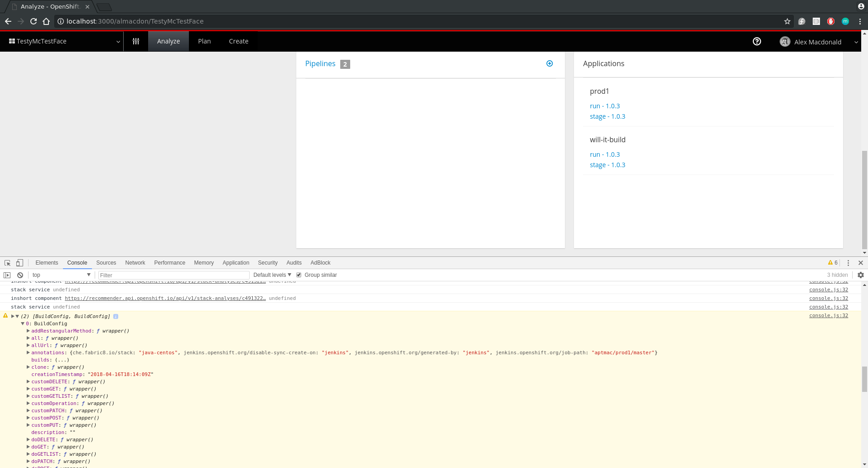The width and height of the screenshot is (868, 468).
Task: Open the DevTools three-dot menu icon
Action: point(848,263)
